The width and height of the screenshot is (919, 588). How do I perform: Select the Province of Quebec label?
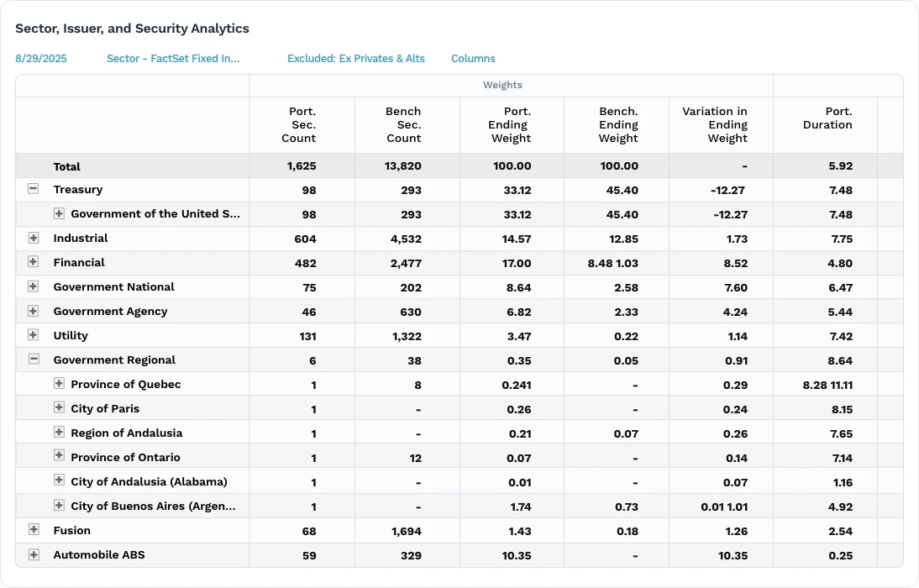[125, 384]
